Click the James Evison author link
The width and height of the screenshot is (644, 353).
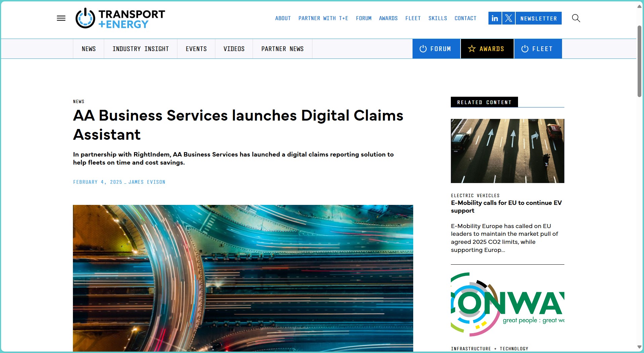point(147,182)
